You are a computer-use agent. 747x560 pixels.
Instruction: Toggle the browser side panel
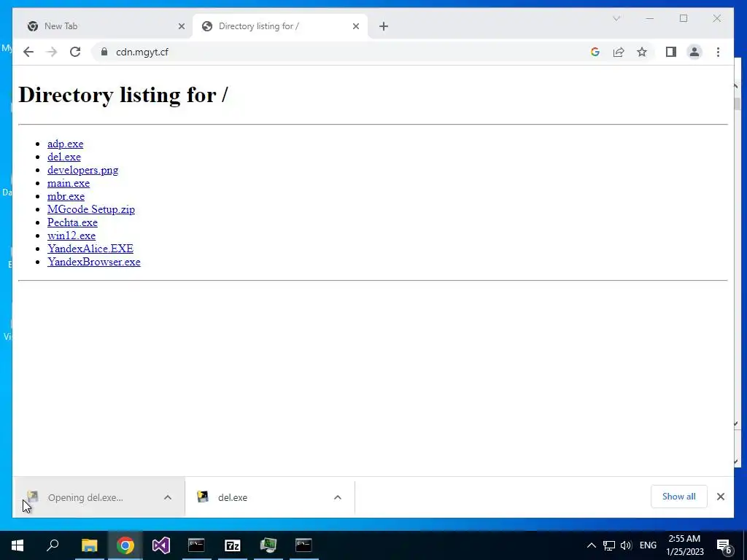click(x=671, y=52)
